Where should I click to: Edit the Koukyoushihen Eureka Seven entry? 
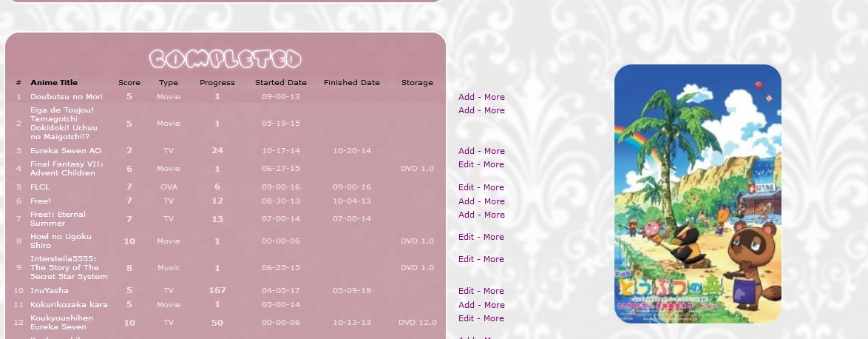click(x=466, y=318)
